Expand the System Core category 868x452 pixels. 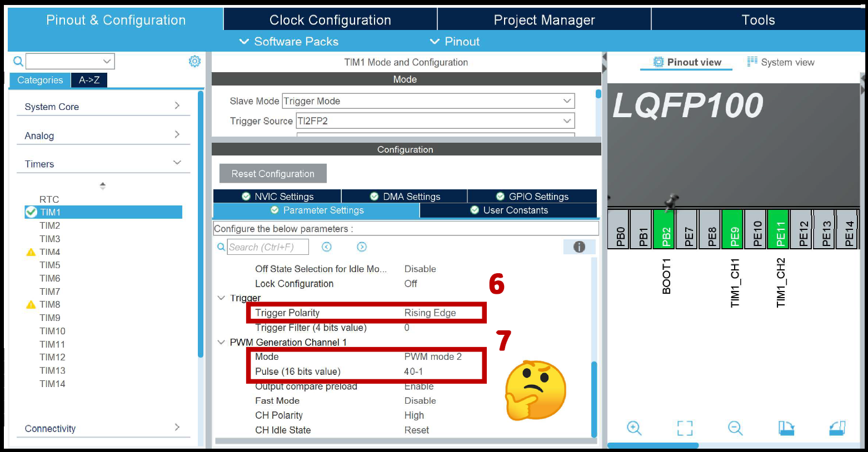103,107
